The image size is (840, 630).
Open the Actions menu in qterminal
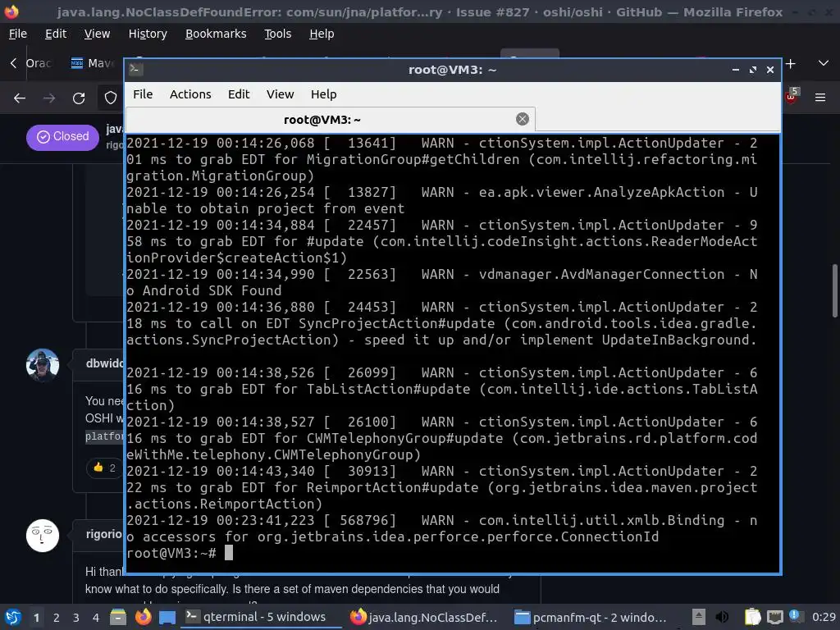pos(190,94)
